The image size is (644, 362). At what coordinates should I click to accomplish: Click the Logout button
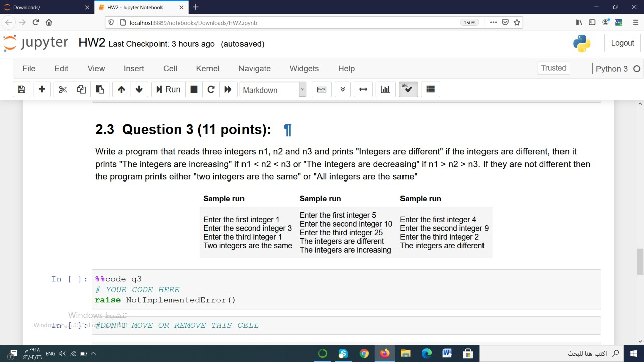pos(622,43)
